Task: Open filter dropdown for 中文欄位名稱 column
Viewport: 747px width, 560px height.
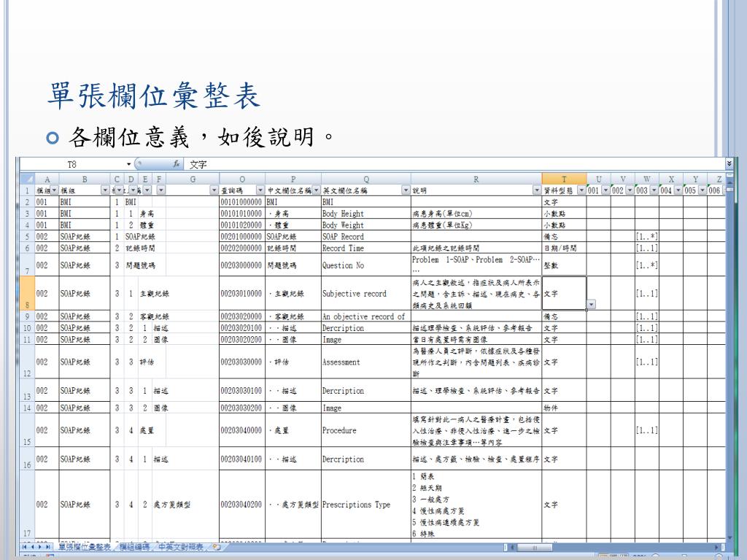Action: [317, 190]
